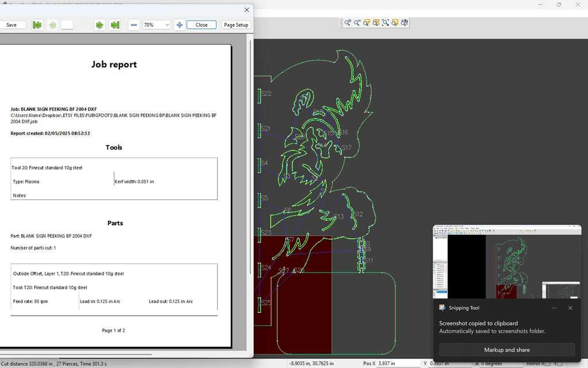The image size is (588, 368).
Task: Click the vertical scrollbar of report preview
Action: pyautogui.click(x=250, y=156)
